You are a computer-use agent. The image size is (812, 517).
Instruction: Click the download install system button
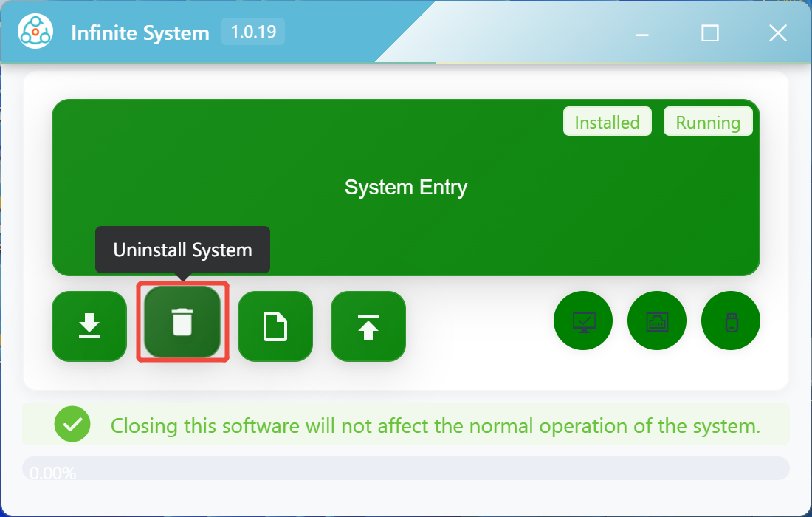(89, 326)
